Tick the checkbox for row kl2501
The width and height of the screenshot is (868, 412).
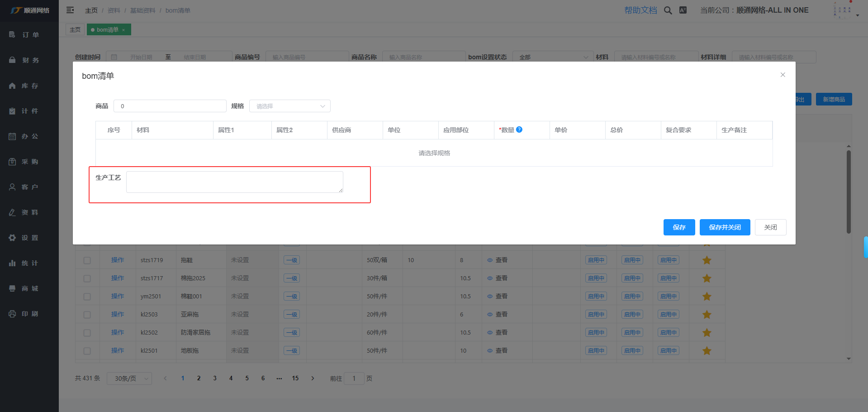pyautogui.click(x=87, y=351)
